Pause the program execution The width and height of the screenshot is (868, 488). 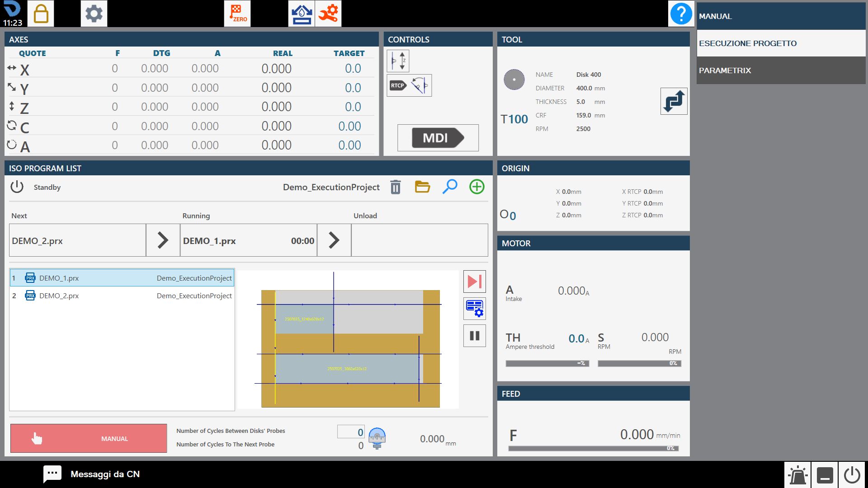(475, 336)
